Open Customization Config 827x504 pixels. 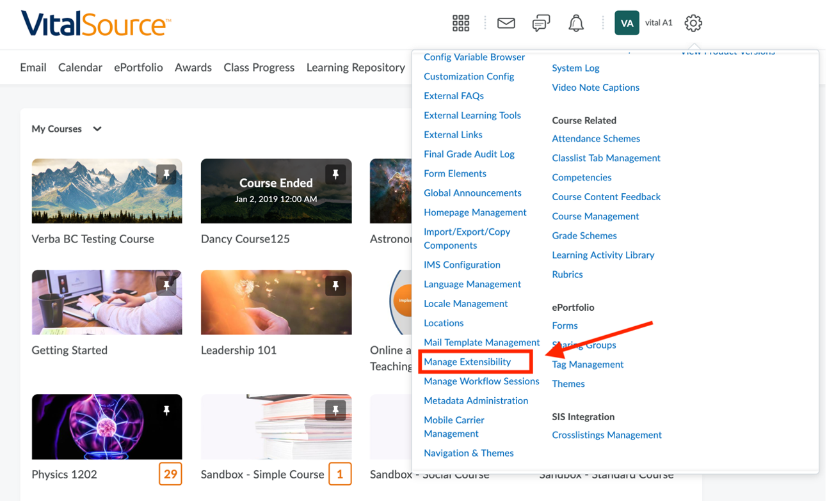469,76
